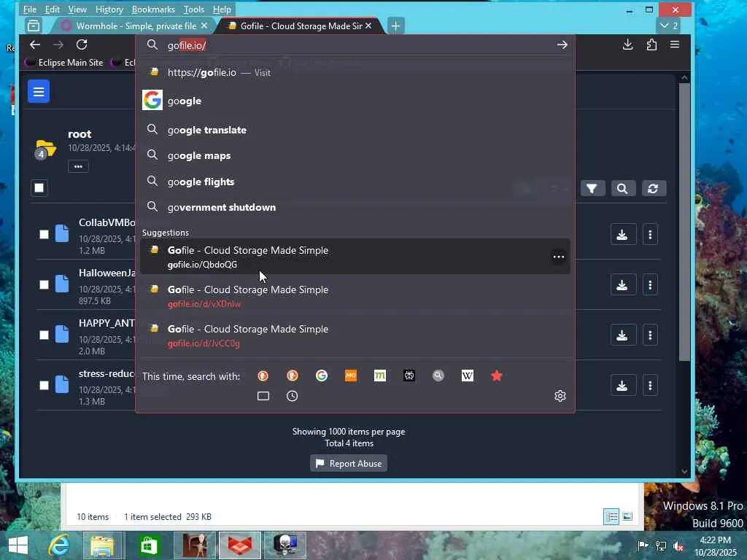The image size is (747, 560).
Task: Tick the select-all checkbox above file list
Action: click(39, 187)
